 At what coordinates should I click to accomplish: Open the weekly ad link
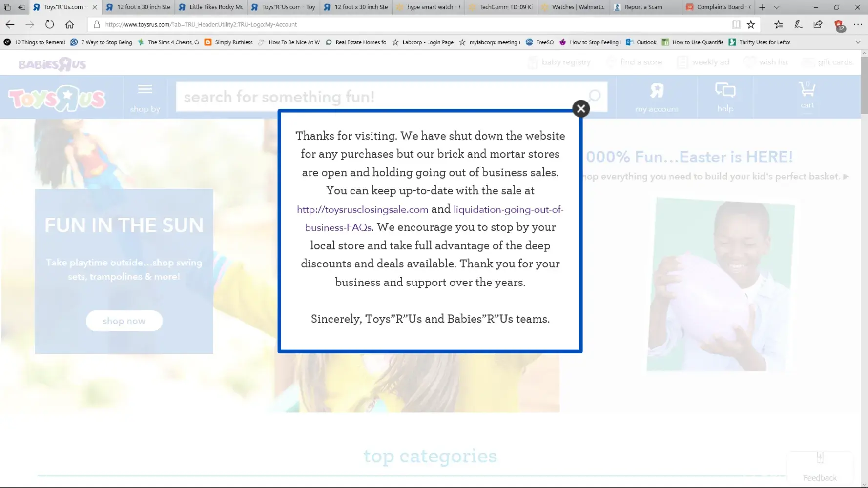coord(703,62)
